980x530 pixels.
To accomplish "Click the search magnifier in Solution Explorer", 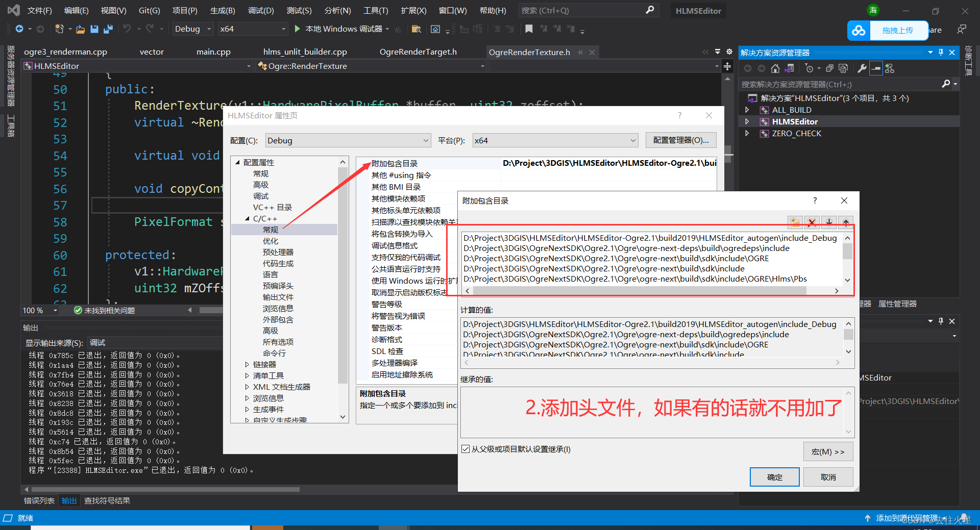I will click(946, 84).
